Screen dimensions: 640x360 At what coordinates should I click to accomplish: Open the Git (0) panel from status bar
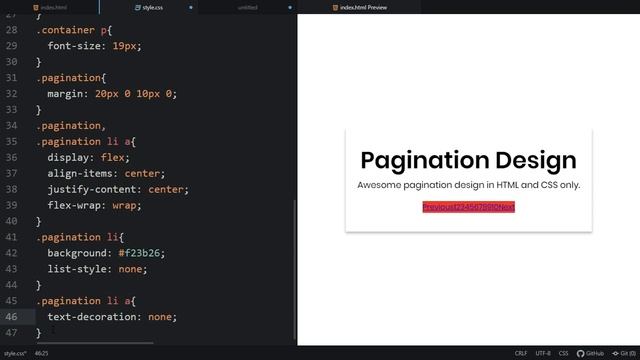click(624, 353)
